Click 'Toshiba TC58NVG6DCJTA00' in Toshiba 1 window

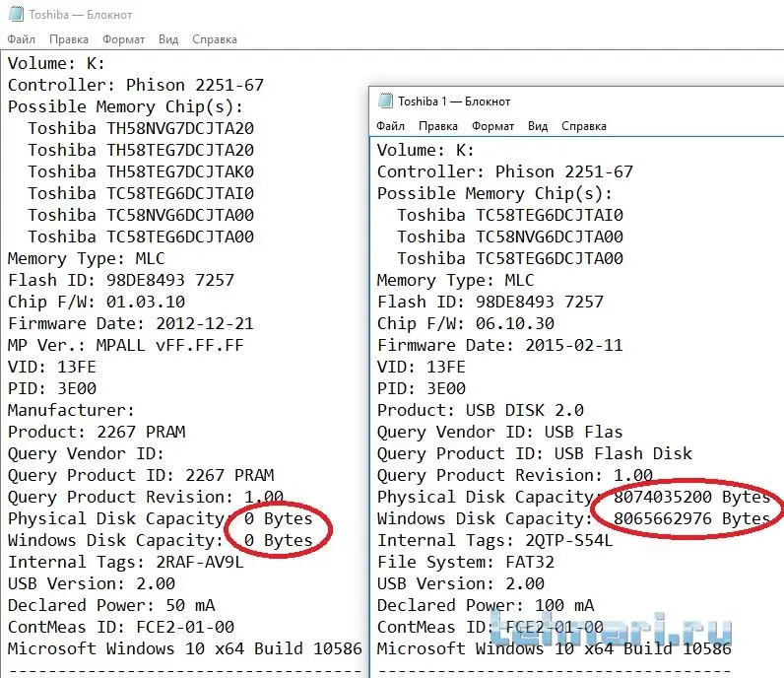point(510,237)
